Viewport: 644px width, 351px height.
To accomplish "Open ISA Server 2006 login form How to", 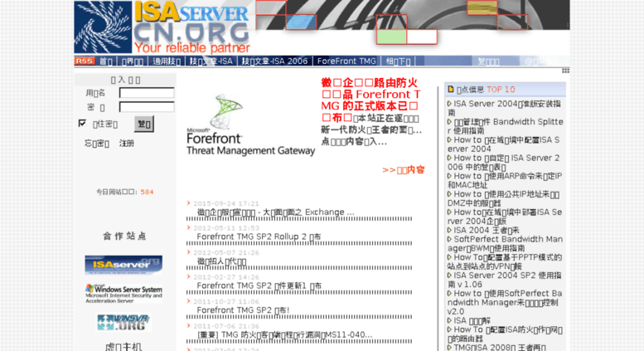I will point(504,163).
